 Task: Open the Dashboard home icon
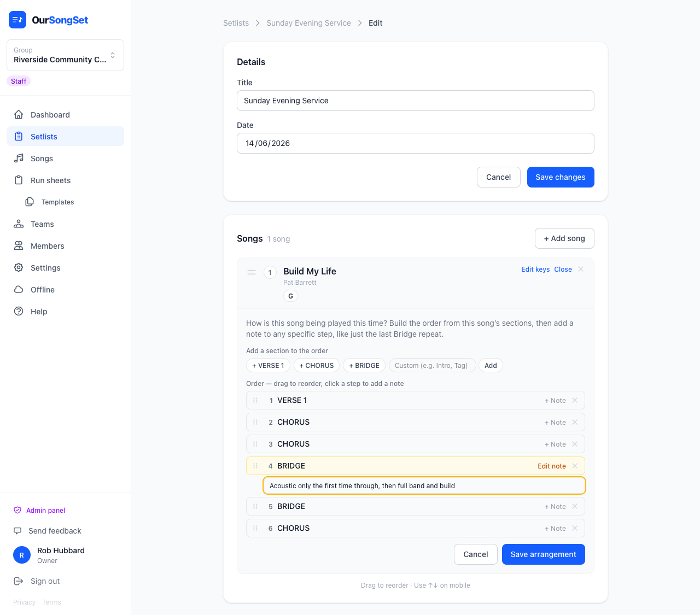click(x=19, y=115)
